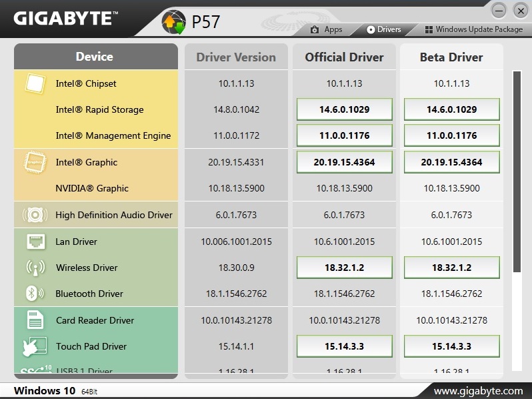Select the Intel® Rapid Storage row label
Viewport: 532px width, 399px height.
pos(99,109)
